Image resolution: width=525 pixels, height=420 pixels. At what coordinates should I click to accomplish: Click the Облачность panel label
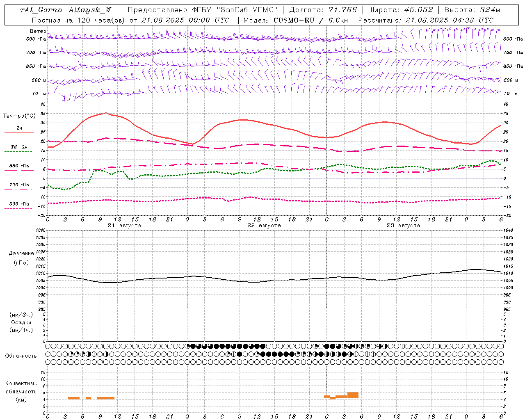coord(21,356)
